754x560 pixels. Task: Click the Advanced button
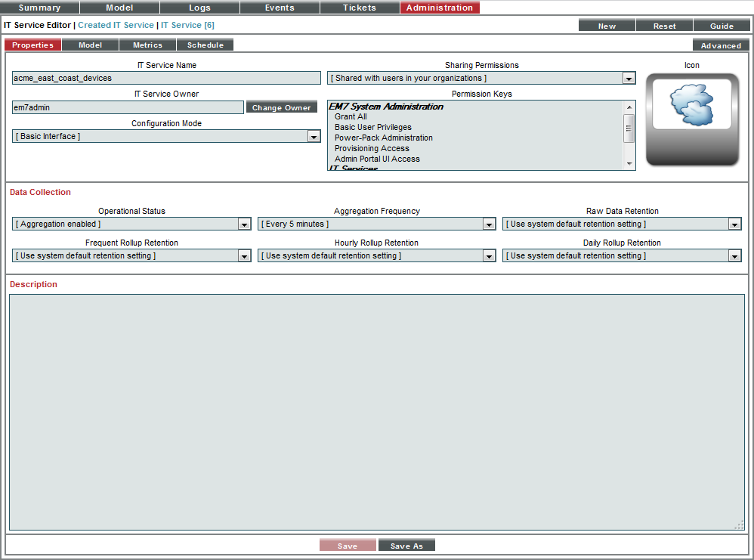pyautogui.click(x=720, y=45)
